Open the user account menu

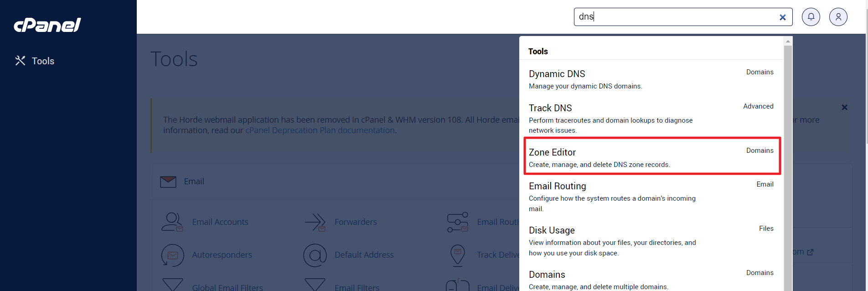838,17
